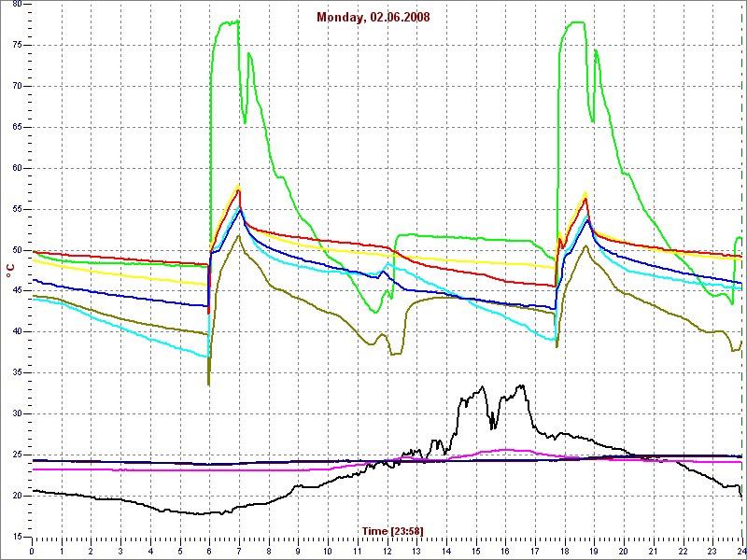Click the hour 0 tick on the x-axis
This screenshot has height=560, width=747.
point(33,551)
